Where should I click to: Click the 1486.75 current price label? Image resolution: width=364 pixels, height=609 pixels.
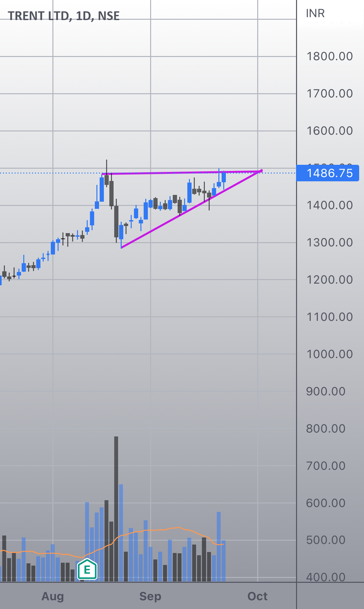click(x=328, y=173)
